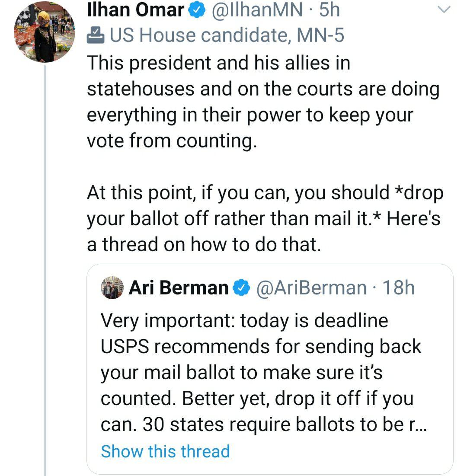Click 'Show this thread' link
The height and width of the screenshot is (476, 467).
[x=165, y=451]
